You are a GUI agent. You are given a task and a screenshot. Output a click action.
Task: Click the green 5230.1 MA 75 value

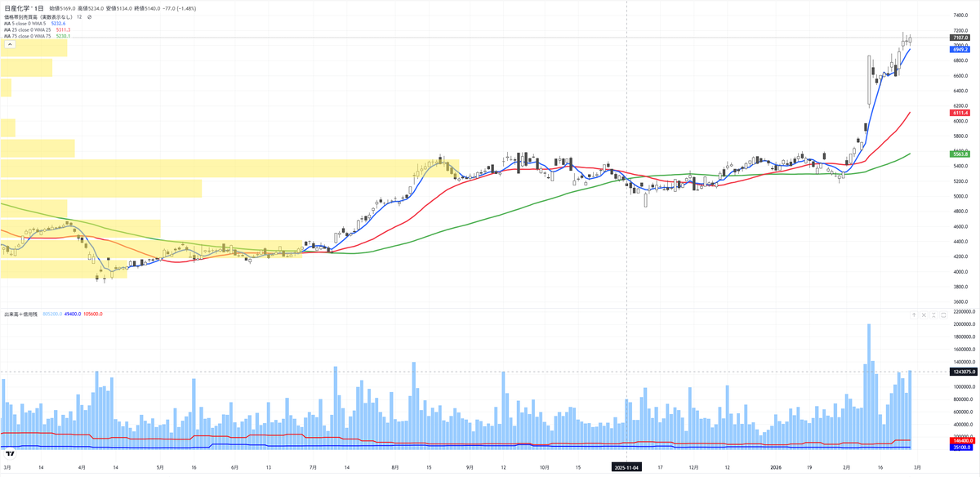pos(64,36)
